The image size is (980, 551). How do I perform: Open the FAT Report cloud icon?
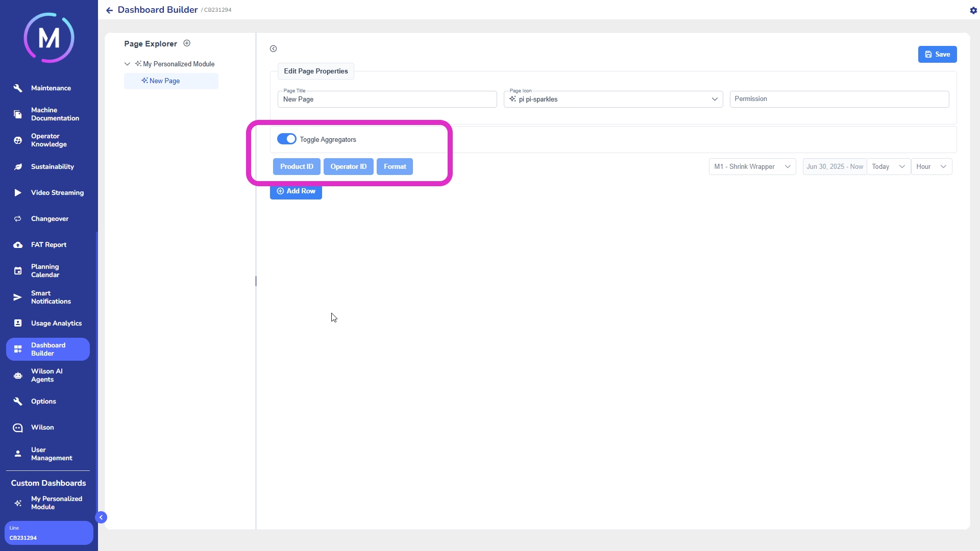point(18,245)
